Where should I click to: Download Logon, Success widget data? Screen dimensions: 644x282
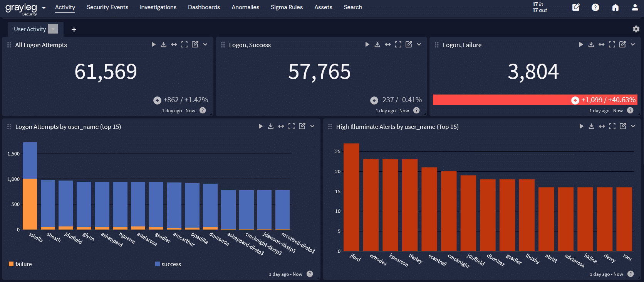tap(377, 44)
